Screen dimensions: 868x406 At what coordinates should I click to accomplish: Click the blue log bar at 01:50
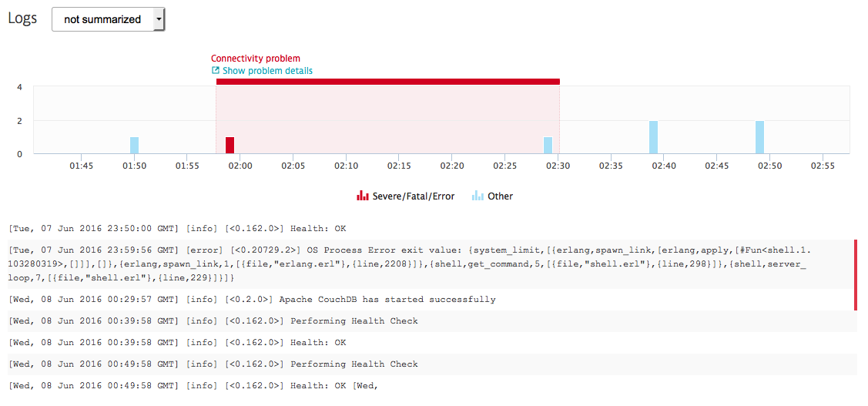tap(135, 145)
